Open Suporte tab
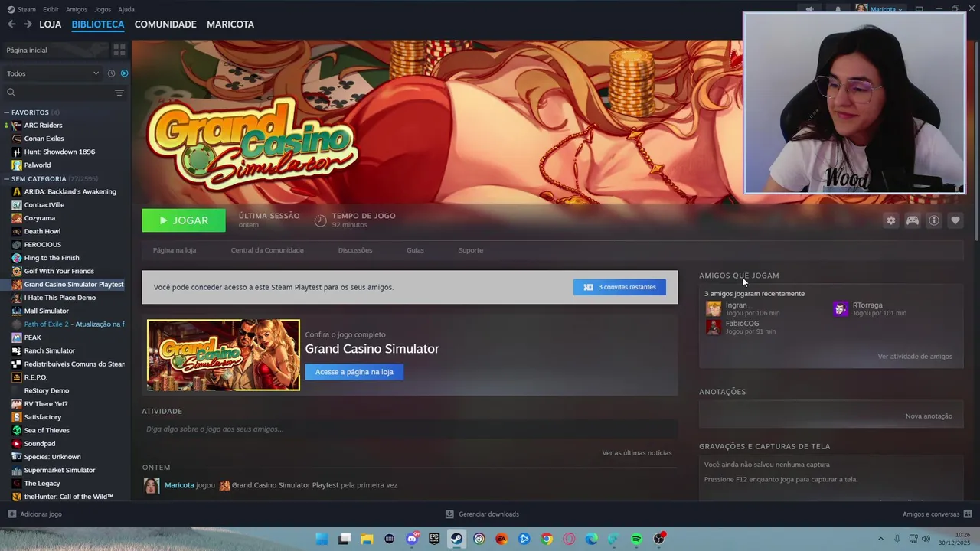The image size is (980, 551). coord(471,250)
